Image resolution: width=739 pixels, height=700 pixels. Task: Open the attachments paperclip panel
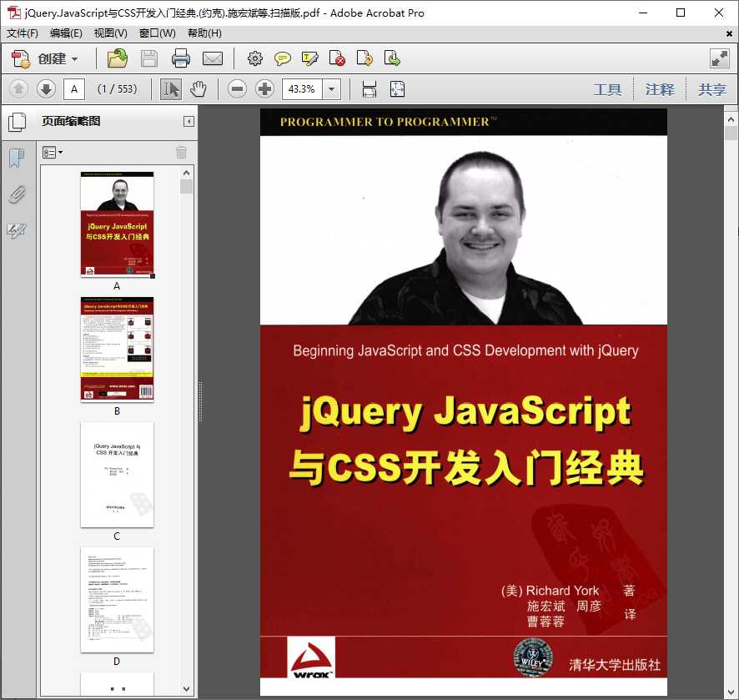tap(17, 194)
